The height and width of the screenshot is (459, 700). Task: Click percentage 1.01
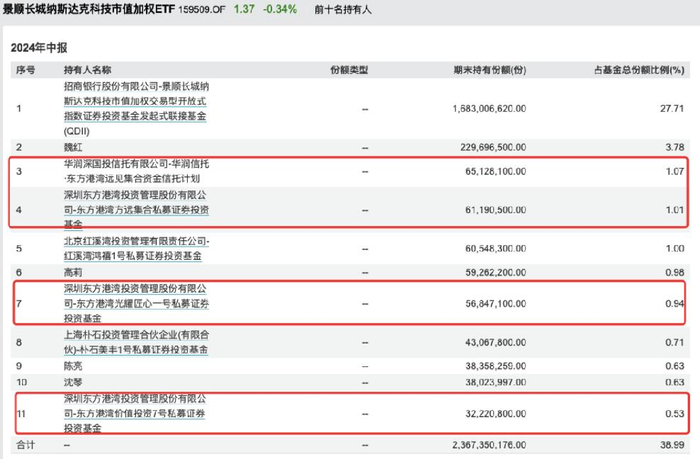pyautogui.click(x=675, y=210)
